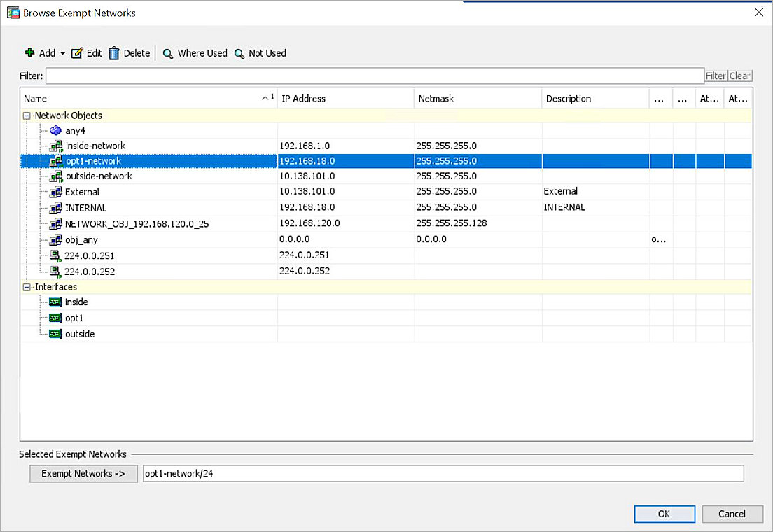Open the Add dropdown arrow
This screenshot has height=532, width=773.
tap(62, 52)
